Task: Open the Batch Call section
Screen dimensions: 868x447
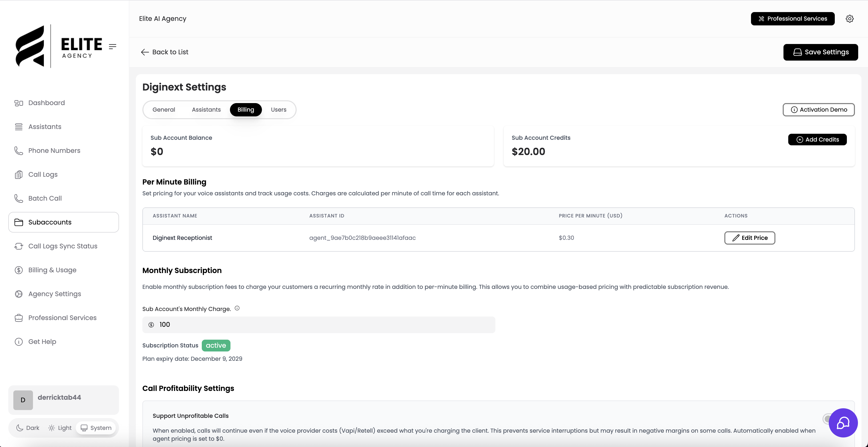Action: click(45, 198)
